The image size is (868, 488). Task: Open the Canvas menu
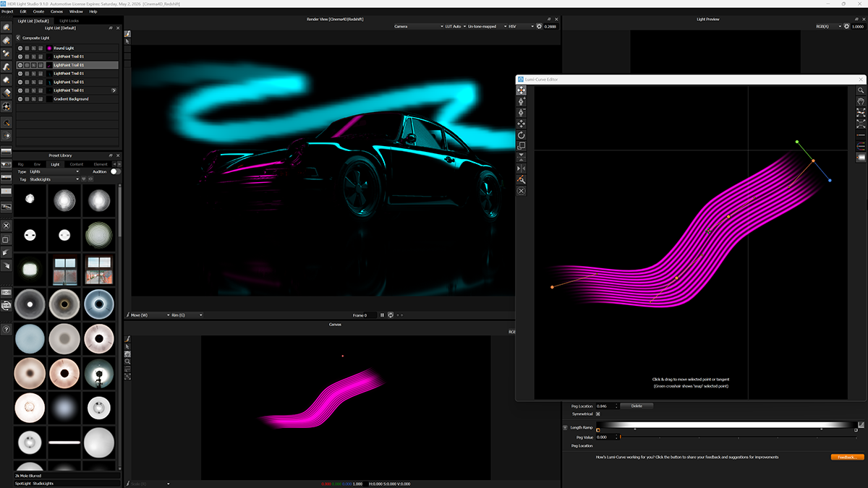[56, 12]
